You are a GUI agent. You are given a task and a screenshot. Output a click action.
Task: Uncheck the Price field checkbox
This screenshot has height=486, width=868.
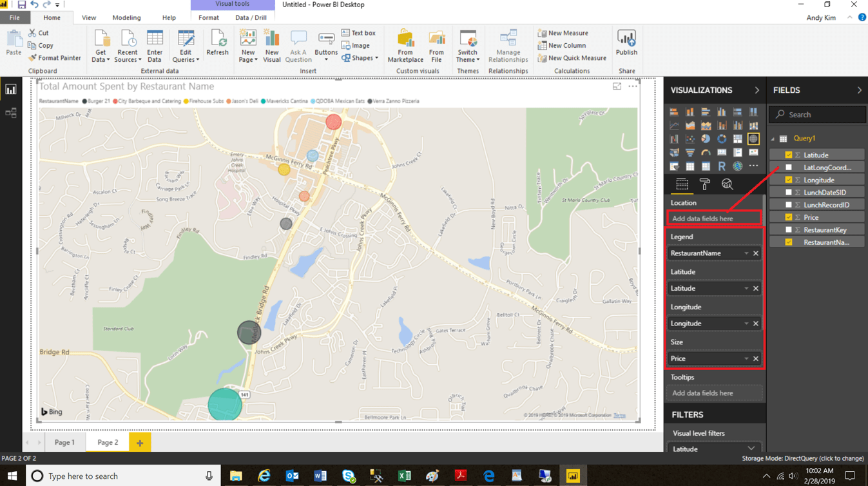[789, 217]
